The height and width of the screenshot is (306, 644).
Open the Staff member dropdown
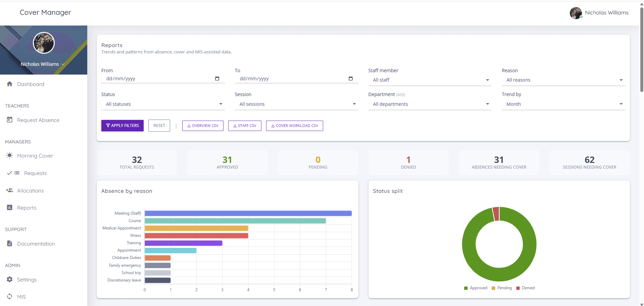(430, 80)
